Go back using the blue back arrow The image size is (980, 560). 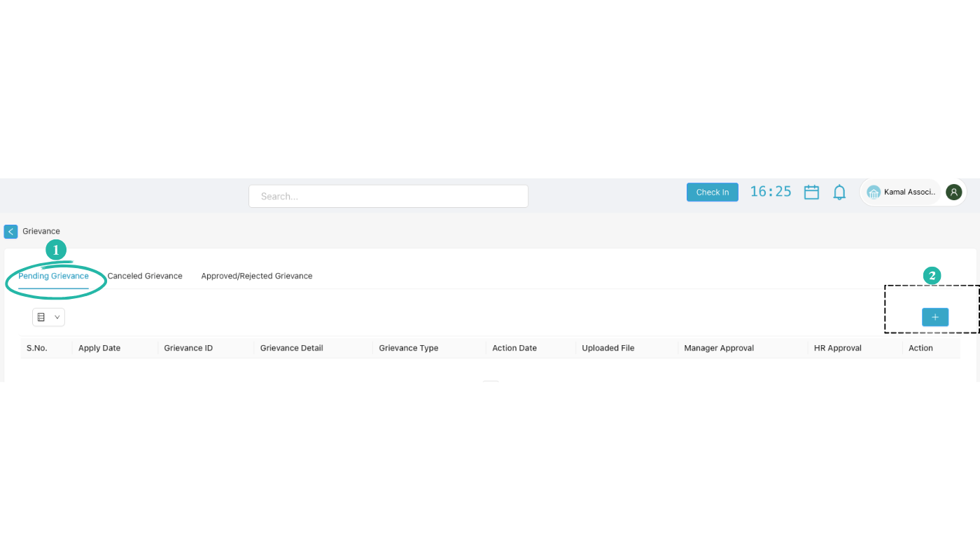tap(10, 231)
